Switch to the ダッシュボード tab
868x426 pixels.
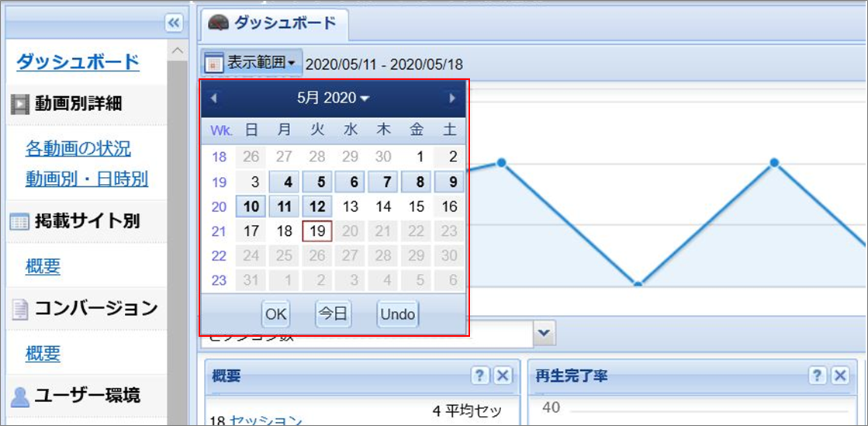pyautogui.click(x=275, y=23)
